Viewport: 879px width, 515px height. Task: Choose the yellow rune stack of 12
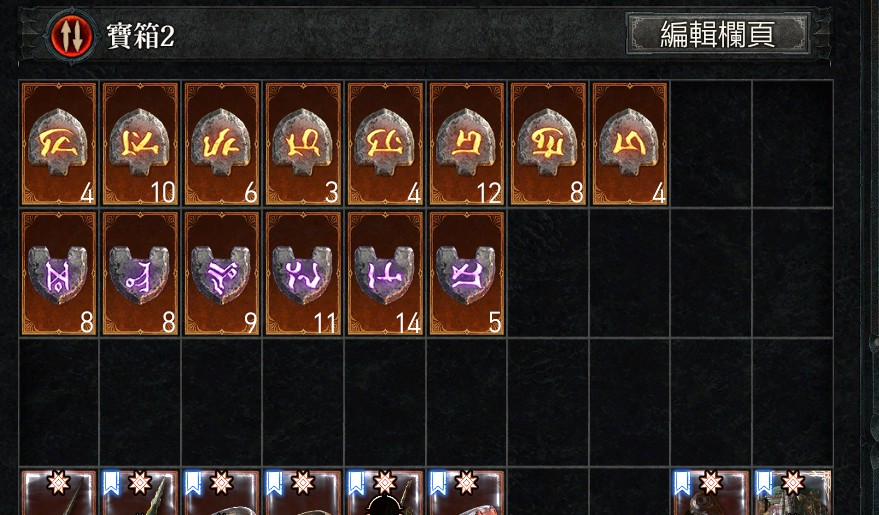point(466,143)
